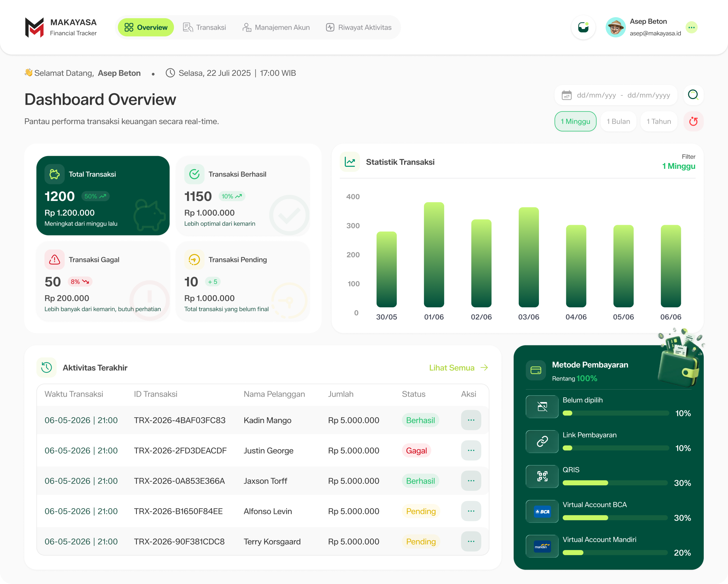Click Pending status badge for Alfonso Levin
Screen dimensions: 728x584
421,511
